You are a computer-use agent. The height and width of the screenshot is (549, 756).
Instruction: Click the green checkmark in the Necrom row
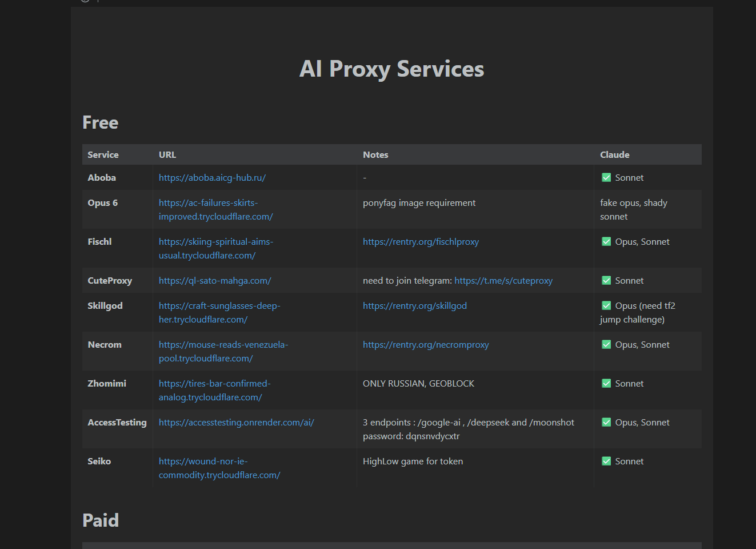click(x=606, y=345)
